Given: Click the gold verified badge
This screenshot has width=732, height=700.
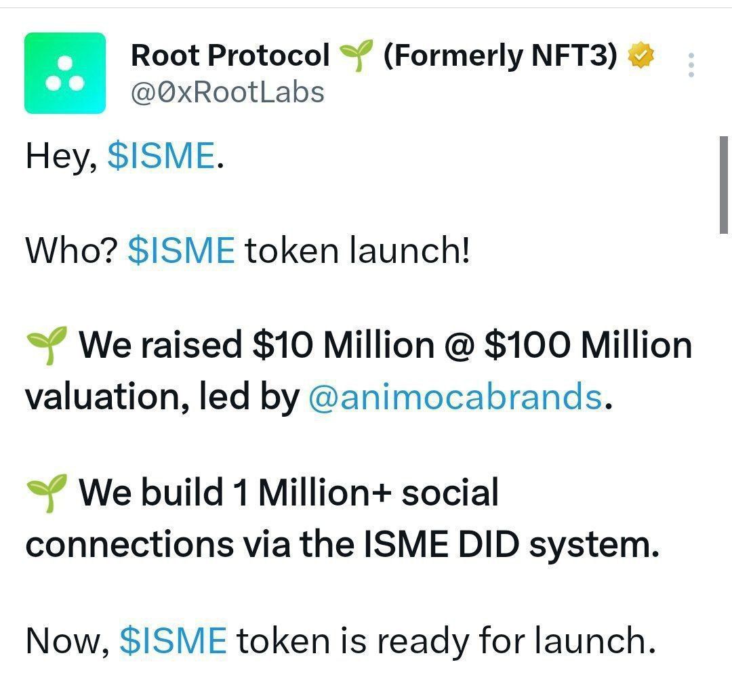Looking at the screenshot, I should 640,56.
